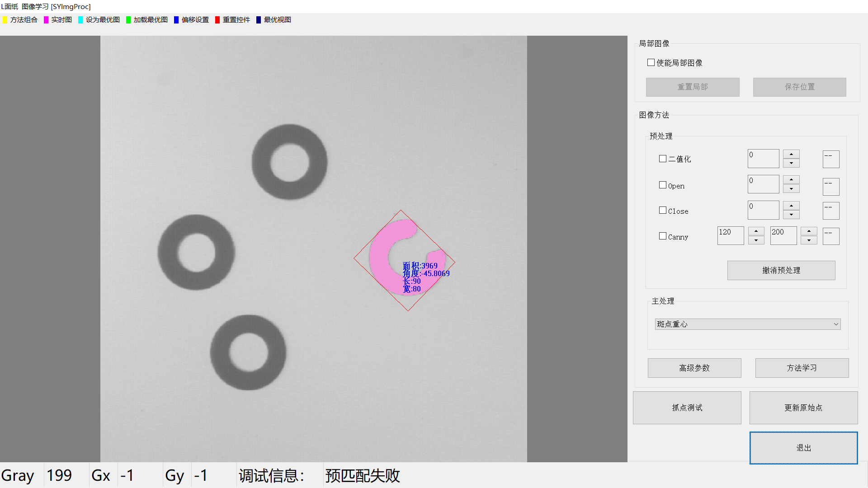This screenshot has height=488, width=868.
Task: Decrease the Open value with down arrow
Action: pos(791,189)
